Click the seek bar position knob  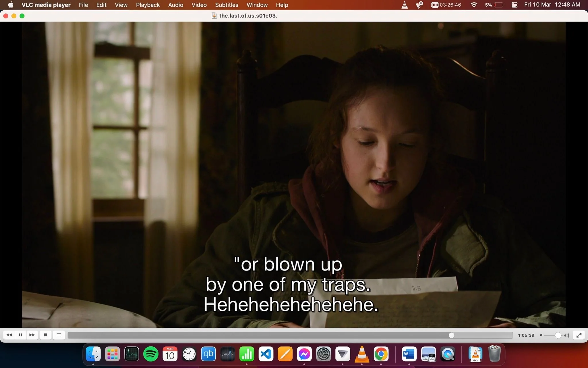tap(452, 335)
